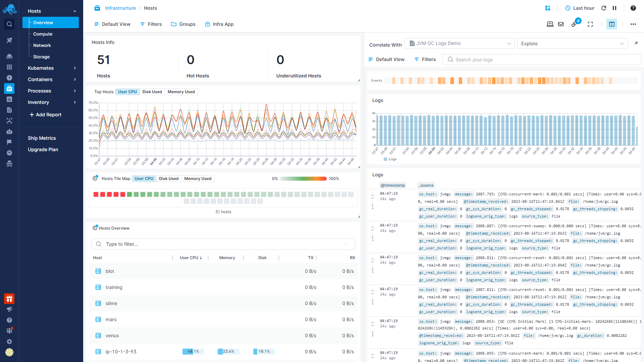Open the Compute submenu item
644x362 pixels.
43,34
